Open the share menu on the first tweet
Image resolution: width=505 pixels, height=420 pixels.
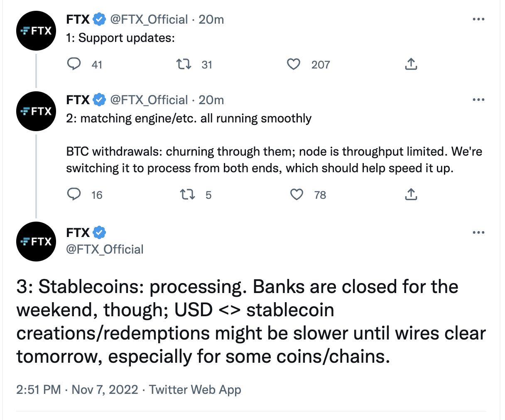tap(411, 64)
